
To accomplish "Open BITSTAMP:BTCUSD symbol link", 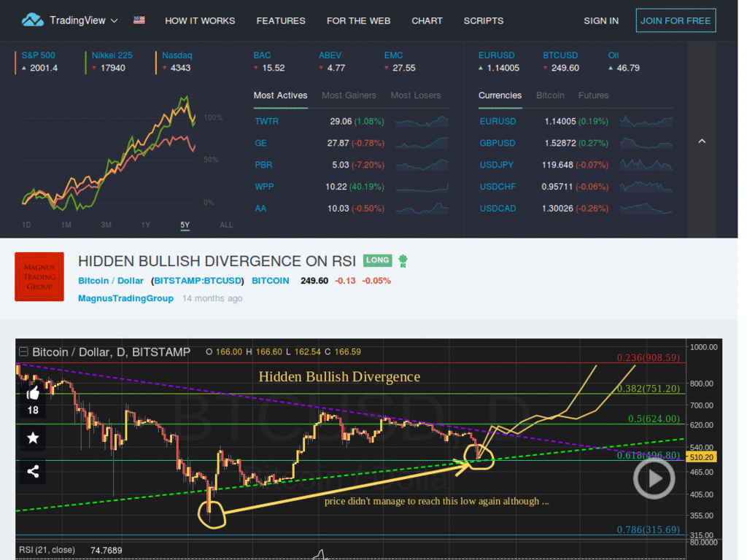I will click(x=197, y=281).
